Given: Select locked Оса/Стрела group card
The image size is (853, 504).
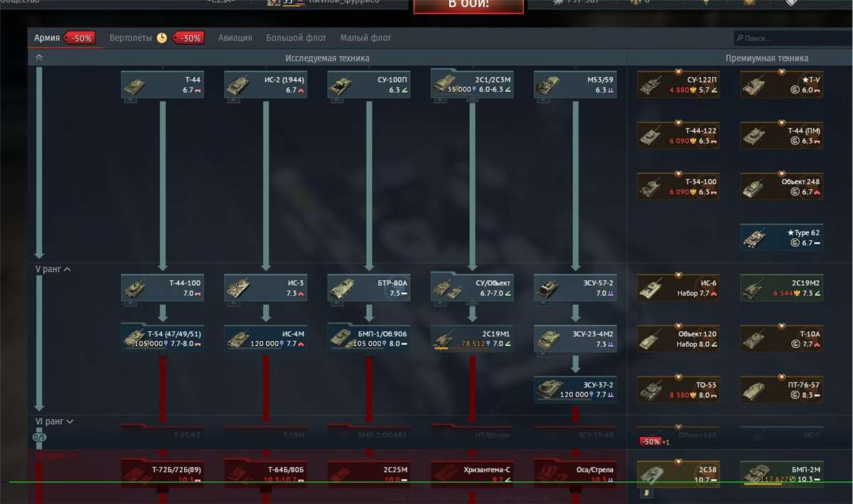Looking at the screenshot, I should (576, 473).
